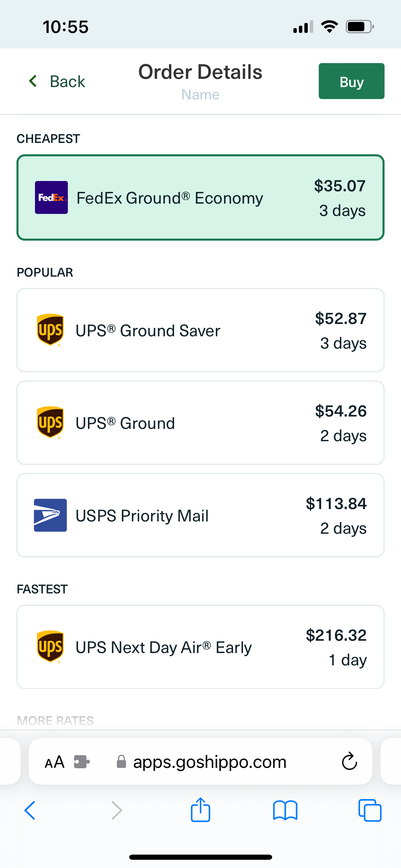Screen dimensions: 401x868
Task: Open Safari bookmarks book icon
Action: coord(285,810)
